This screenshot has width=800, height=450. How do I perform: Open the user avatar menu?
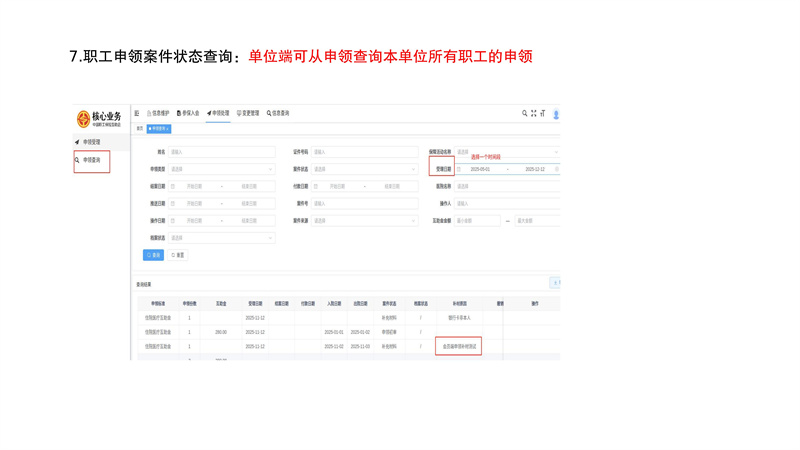point(556,115)
